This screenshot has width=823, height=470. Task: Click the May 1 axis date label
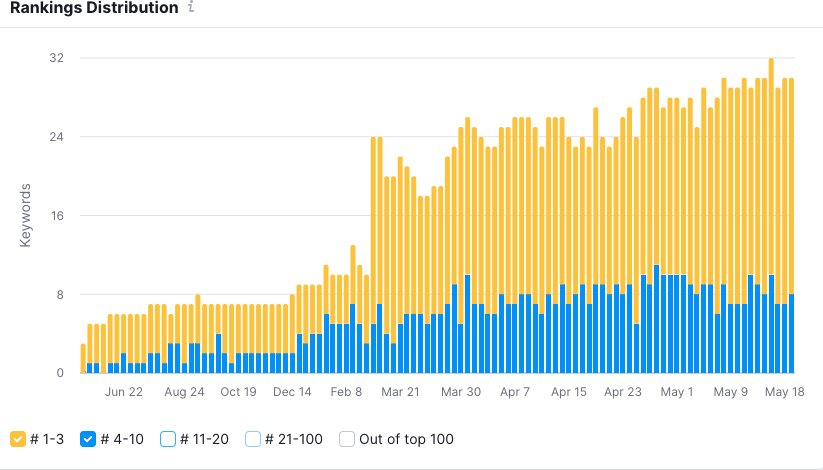677,392
